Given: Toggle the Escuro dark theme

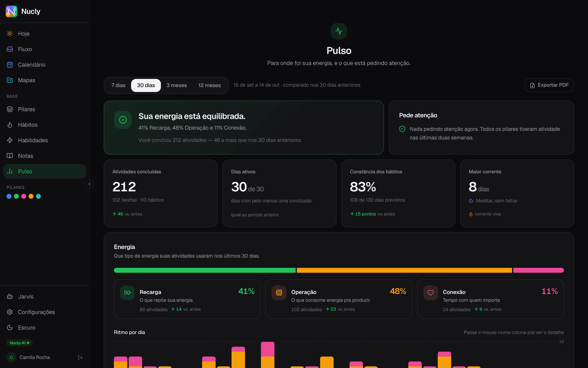Looking at the screenshot, I should tap(45, 328).
